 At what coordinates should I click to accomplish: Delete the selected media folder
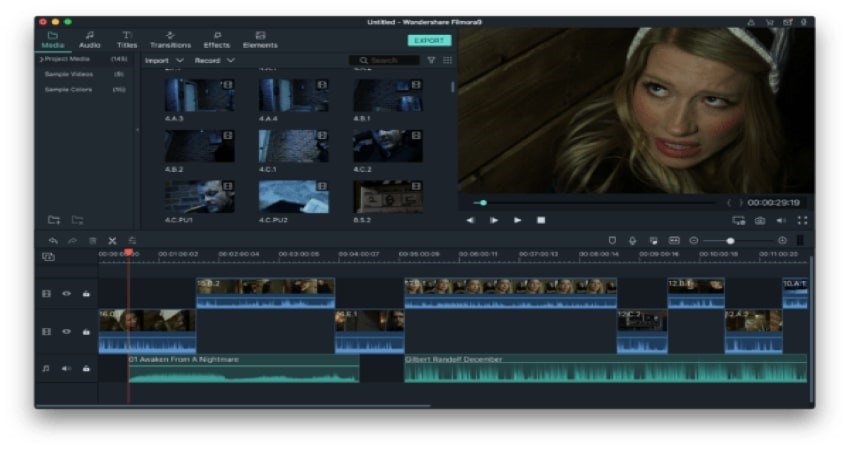[78, 220]
